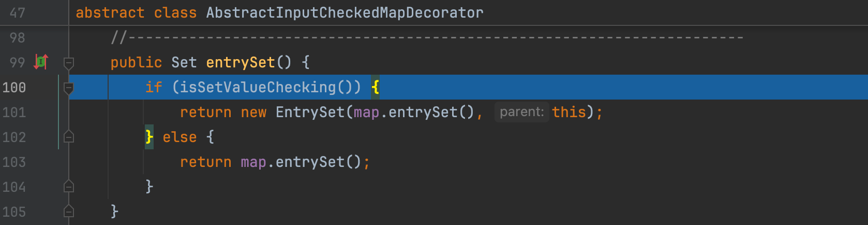Click the 'map' field on line 103
This screenshot has width=868, height=225.
253,162
